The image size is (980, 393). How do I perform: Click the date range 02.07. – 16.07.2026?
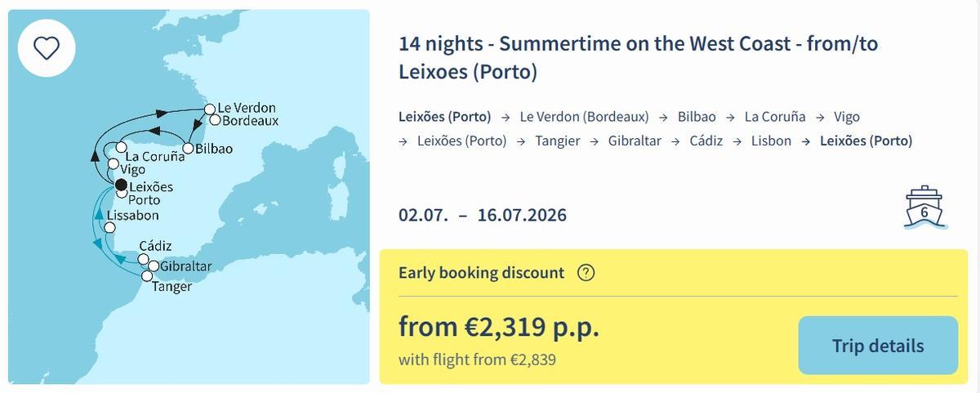tap(482, 216)
